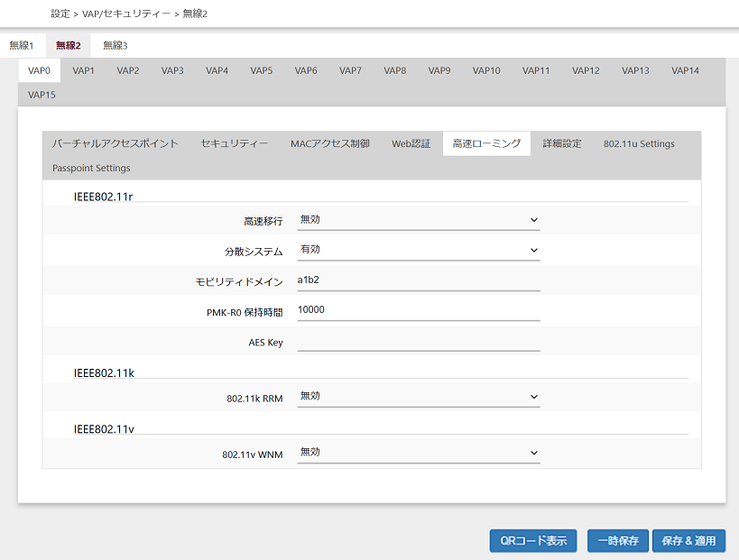Image resolution: width=739 pixels, height=560 pixels.
Task: Switch to the 無線3 tab
Action: coord(115,45)
